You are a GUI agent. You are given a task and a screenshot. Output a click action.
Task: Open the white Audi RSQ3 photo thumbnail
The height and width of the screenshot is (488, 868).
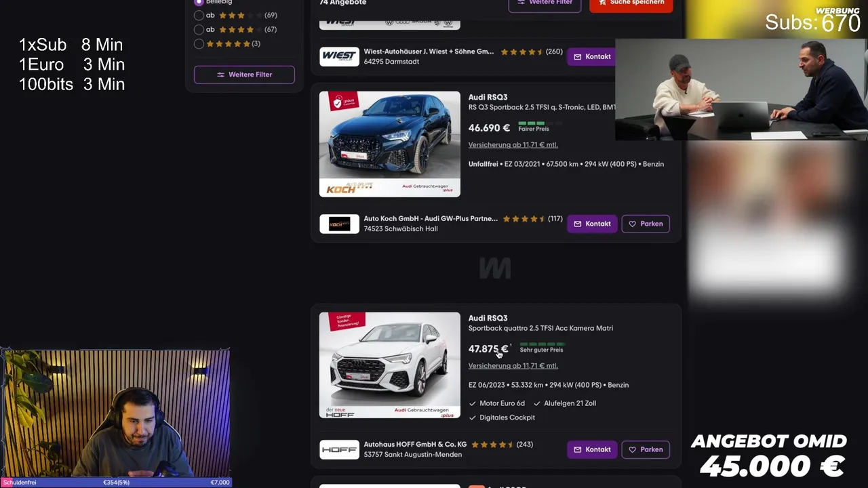(x=390, y=365)
